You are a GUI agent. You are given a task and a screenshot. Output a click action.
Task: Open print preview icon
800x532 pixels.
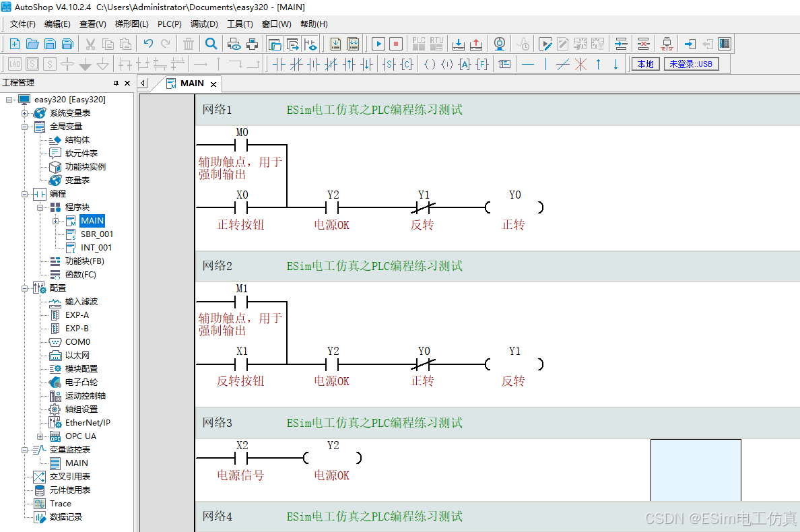[234, 44]
